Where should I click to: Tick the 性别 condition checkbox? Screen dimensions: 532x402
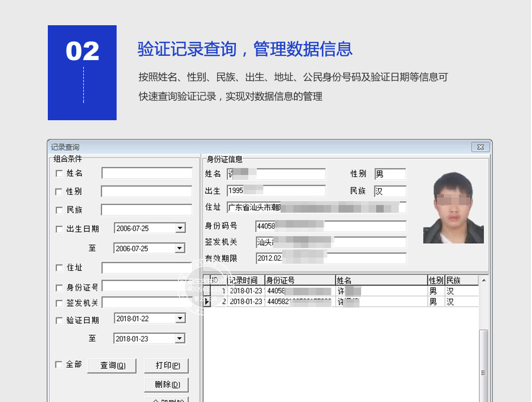59,192
